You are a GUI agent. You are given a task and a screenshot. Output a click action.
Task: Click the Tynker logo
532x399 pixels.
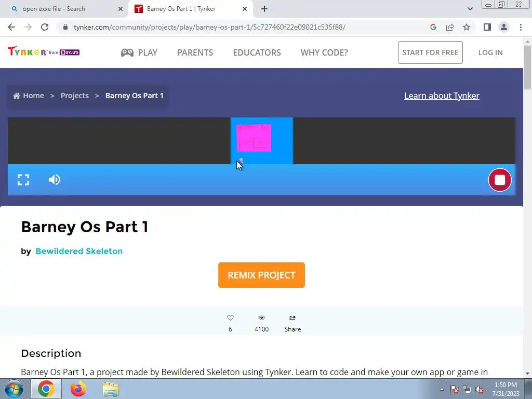click(44, 51)
